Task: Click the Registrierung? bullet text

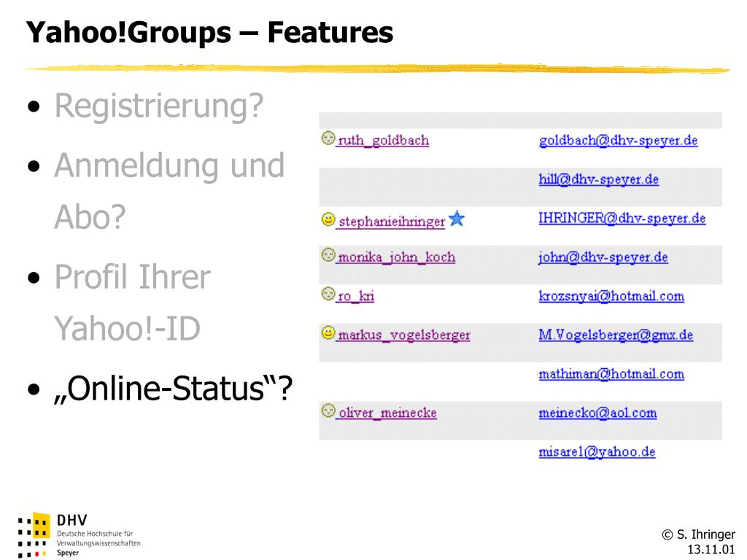Action: point(158,106)
